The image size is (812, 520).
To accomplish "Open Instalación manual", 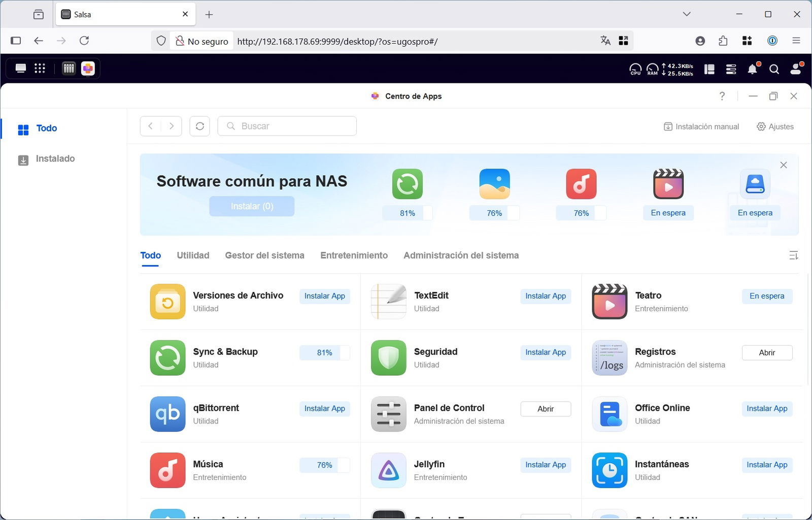I will tap(701, 126).
